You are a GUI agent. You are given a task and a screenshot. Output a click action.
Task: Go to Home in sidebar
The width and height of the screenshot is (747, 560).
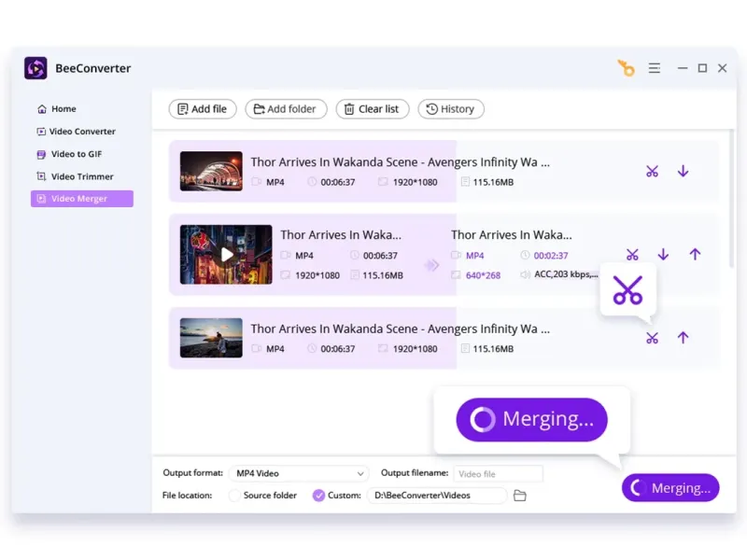57,109
